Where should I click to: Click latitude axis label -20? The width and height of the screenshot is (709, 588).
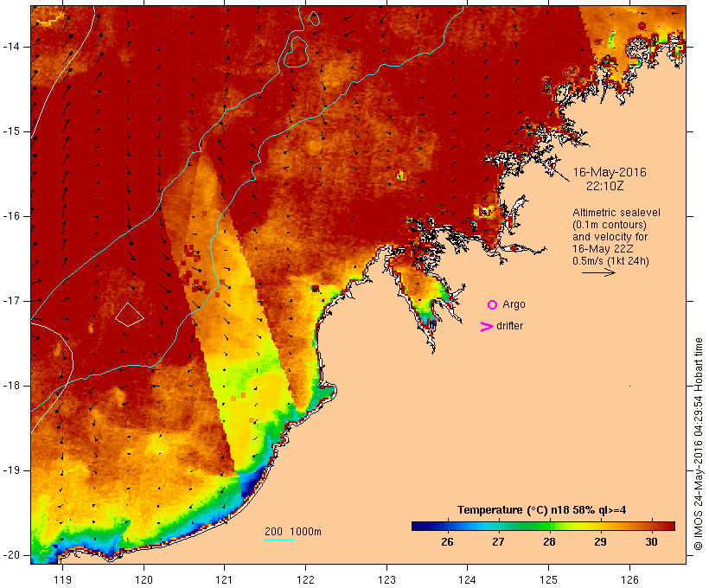(x=11, y=555)
